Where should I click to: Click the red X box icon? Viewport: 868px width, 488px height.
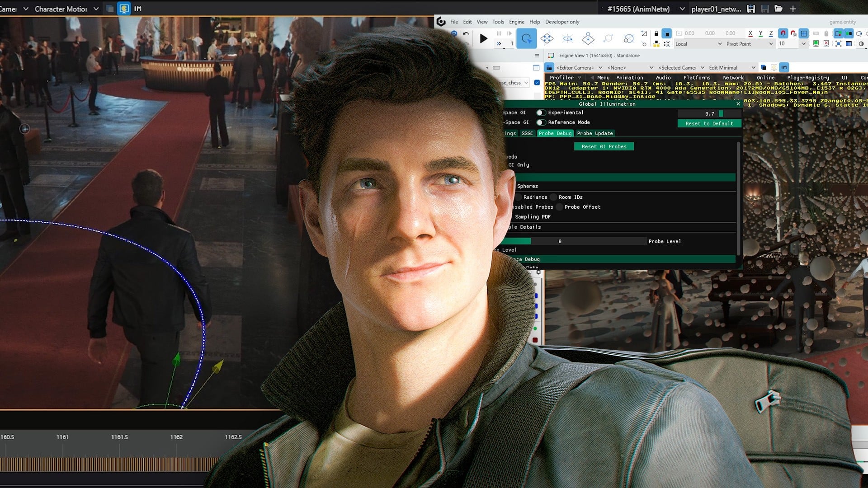[x=826, y=43]
